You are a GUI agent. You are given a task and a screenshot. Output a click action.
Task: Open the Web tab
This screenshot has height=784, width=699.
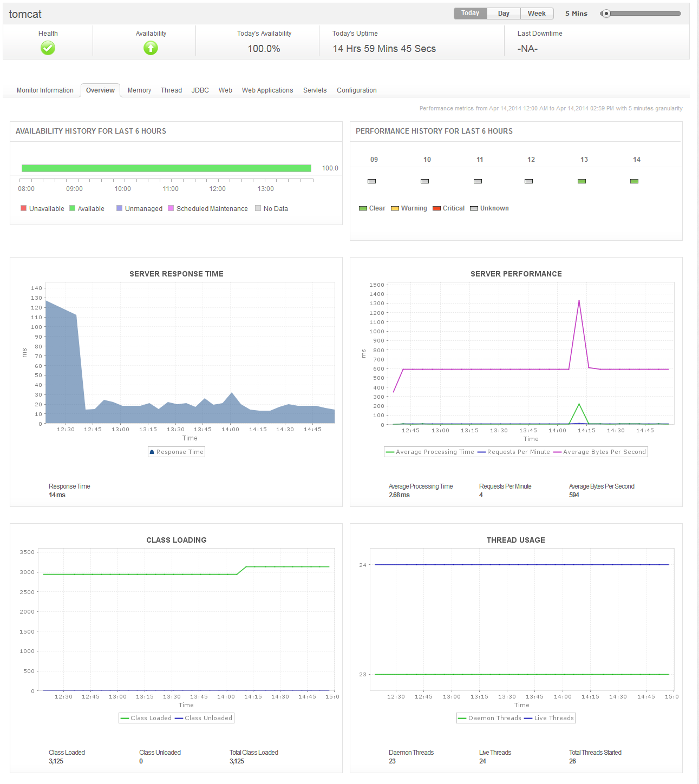click(x=225, y=90)
